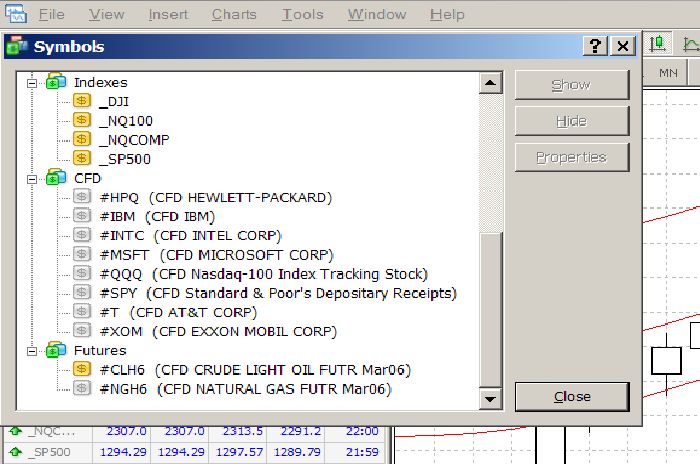700x464 pixels.
Task: Click the grey icon beside #T
Action: tap(82, 312)
